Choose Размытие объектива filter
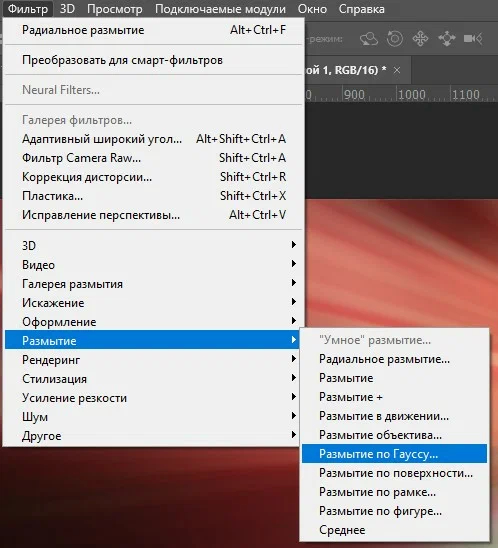 394,435
